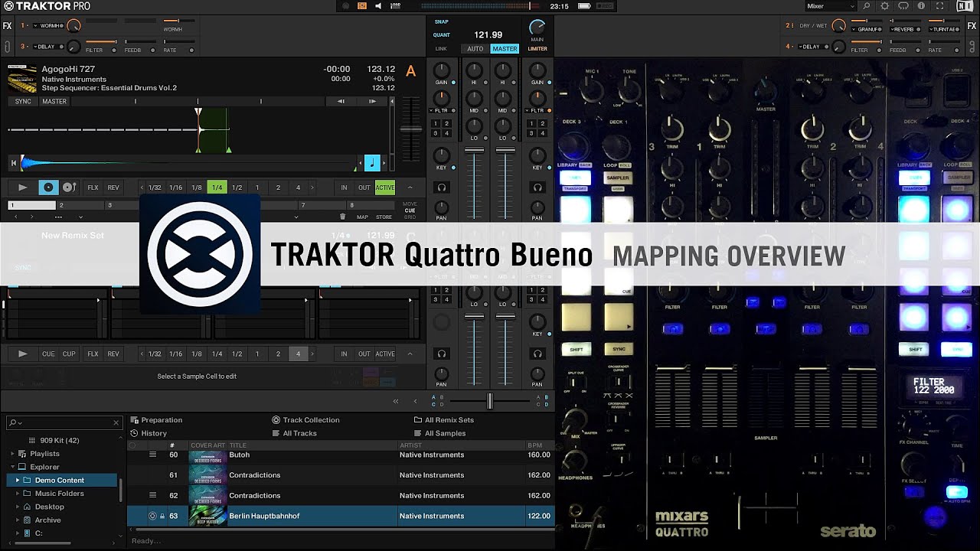This screenshot has height=551, width=980.
Task: Open the Traktor search magnifier in header
Action: [866, 6]
